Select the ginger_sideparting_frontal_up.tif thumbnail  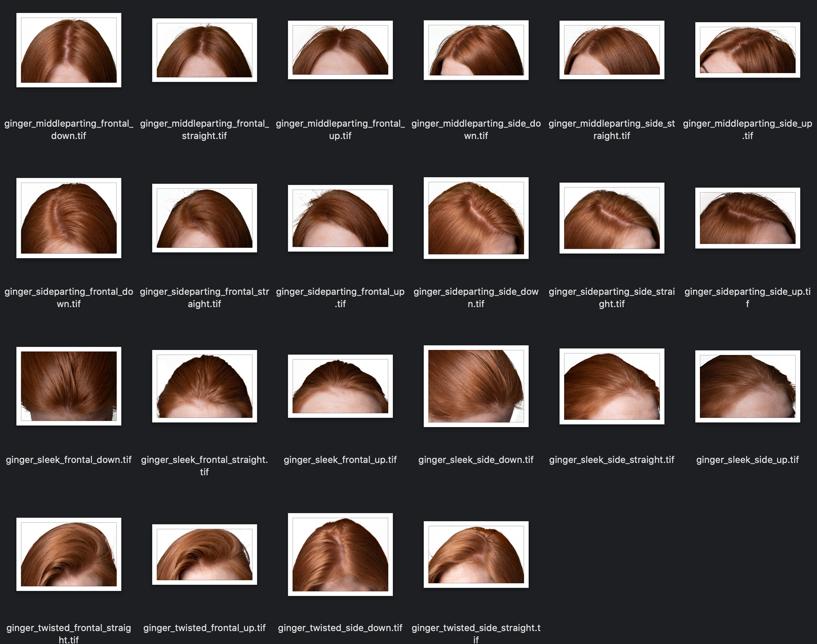pos(340,218)
